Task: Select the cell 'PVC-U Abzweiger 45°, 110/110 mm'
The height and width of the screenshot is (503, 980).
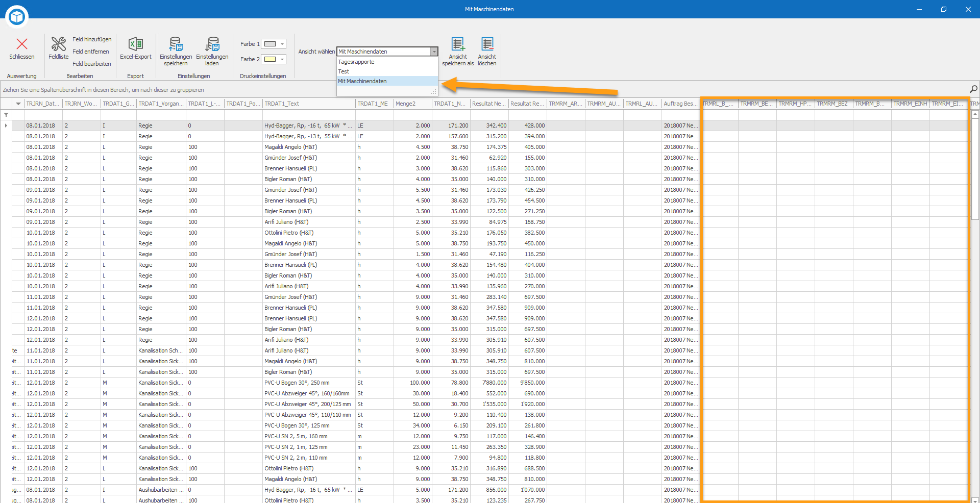Action: point(308,415)
